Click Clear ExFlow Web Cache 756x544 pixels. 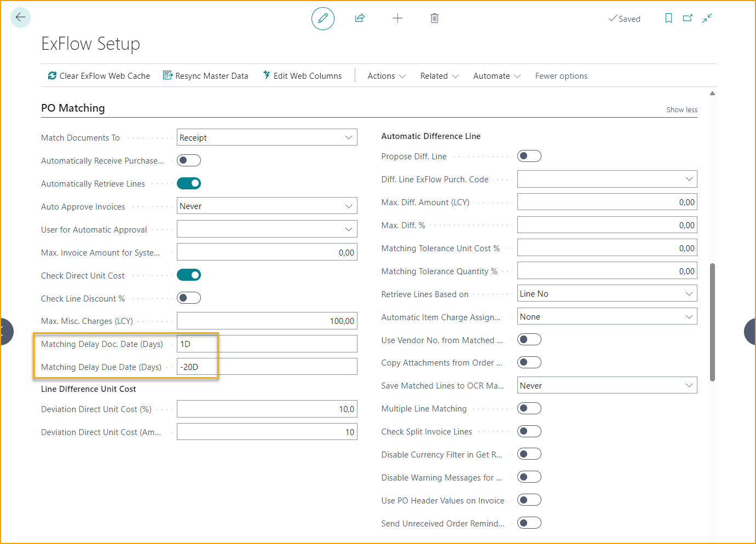99,76
